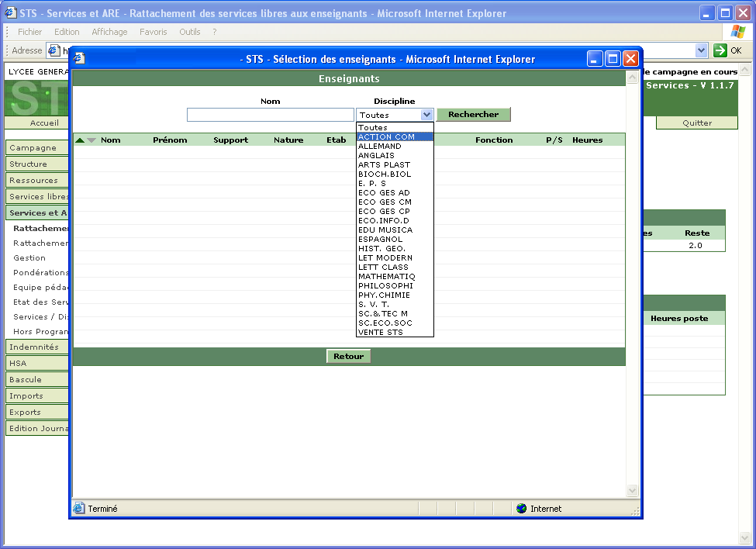Open Exports in the sidebar
The image size is (756, 549).
36,412
